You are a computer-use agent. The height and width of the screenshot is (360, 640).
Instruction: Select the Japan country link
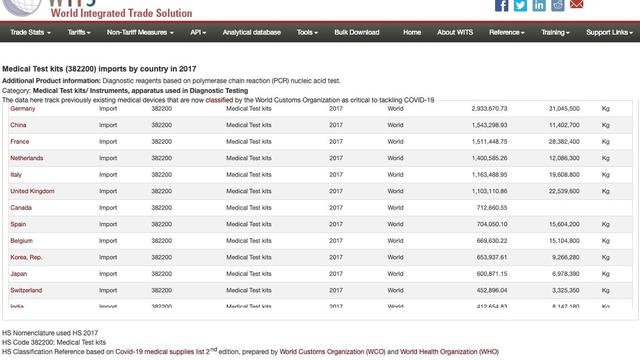coord(19,274)
